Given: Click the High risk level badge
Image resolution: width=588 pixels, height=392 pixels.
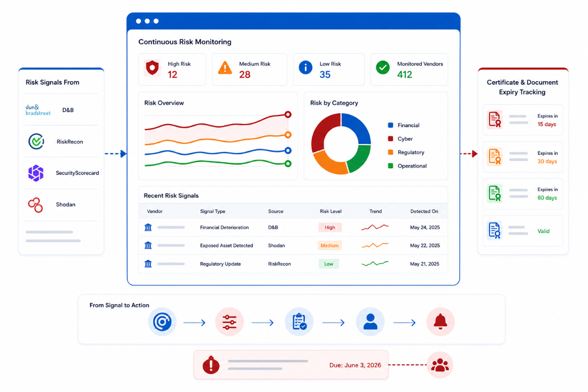Looking at the screenshot, I should [x=330, y=227].
